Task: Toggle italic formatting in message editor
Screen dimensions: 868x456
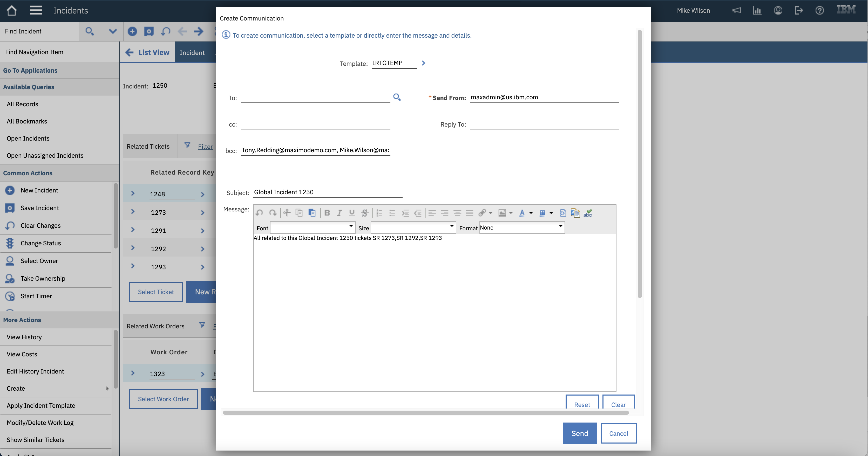Action: (x=339, y=213)
